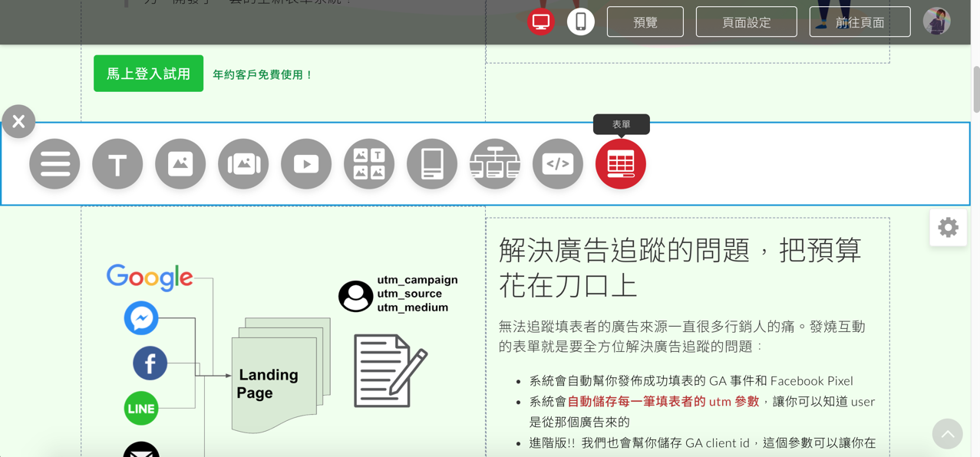Insert the card layout block

[432, 164]
